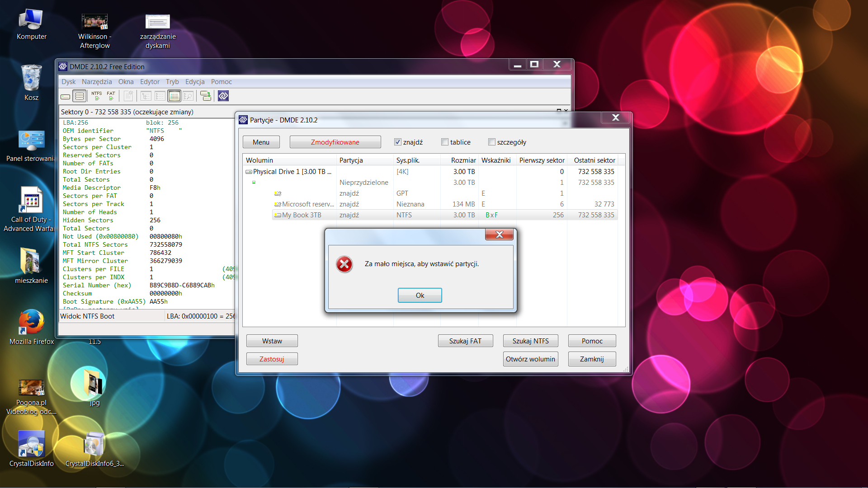Click the red error icon in the dialog
The width and height of the screenshot is (868, 488).
click(344, 264)
